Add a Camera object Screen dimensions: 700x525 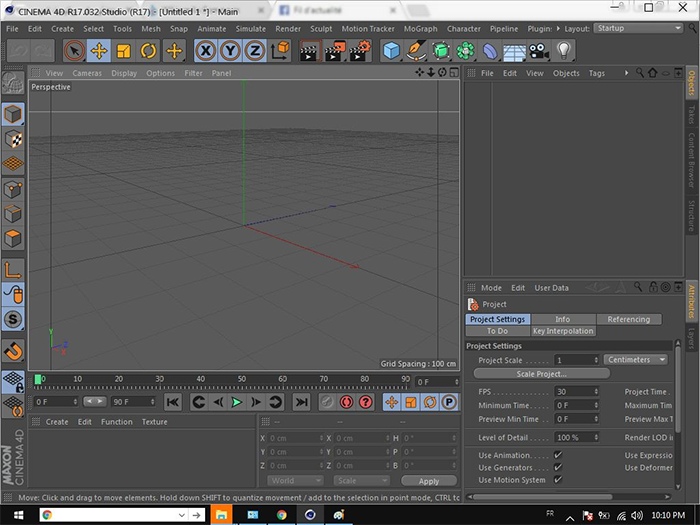(539, 51)
